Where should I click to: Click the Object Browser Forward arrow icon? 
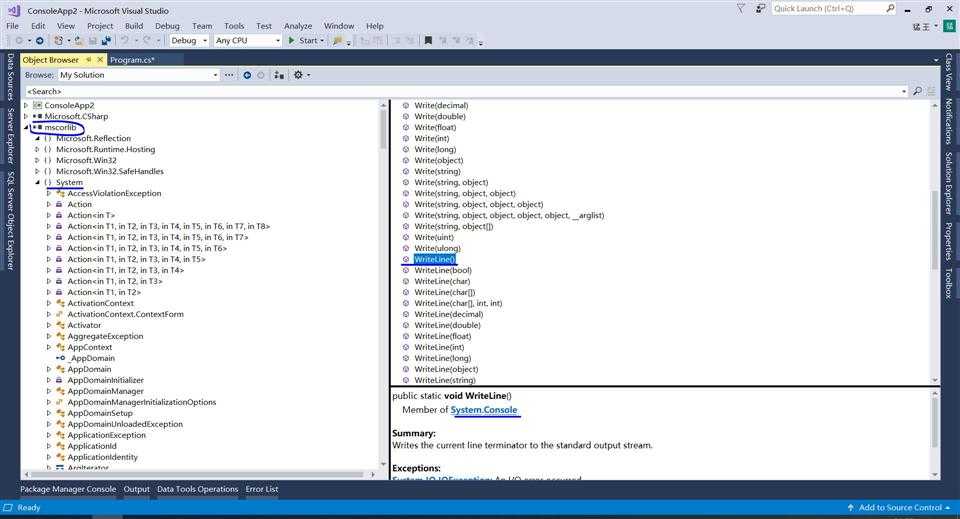click(x=261, y=75)
